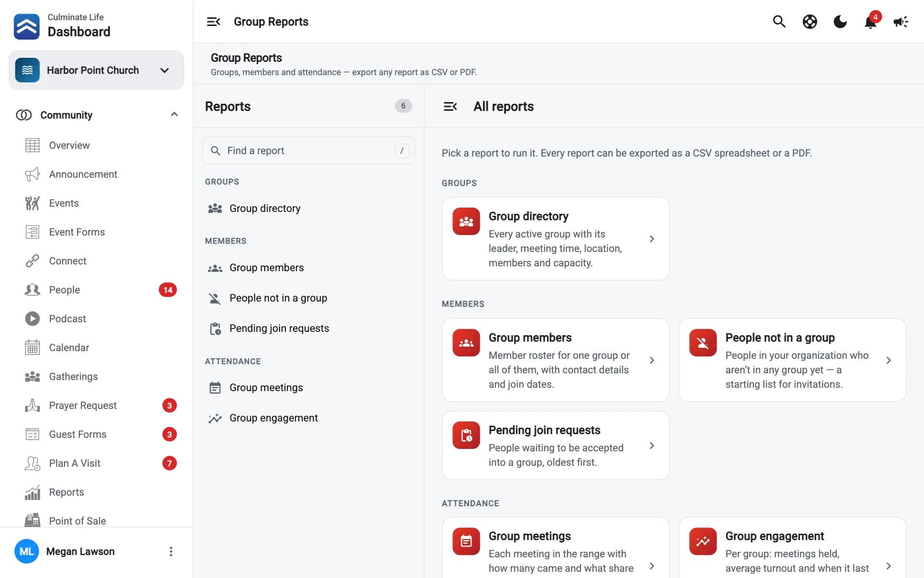Focus the Find a report search field
The width and height of the screenshot is (924, 578).
click(x=308, y=151)
